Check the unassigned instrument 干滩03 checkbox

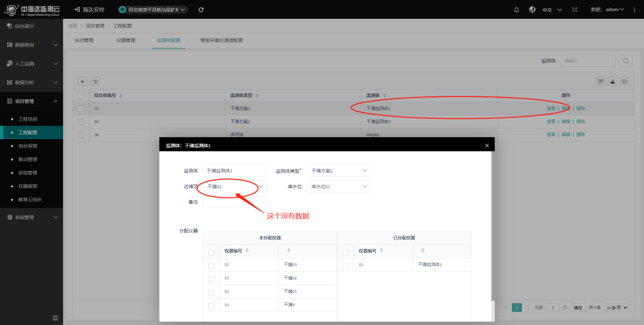pos(211,266)
